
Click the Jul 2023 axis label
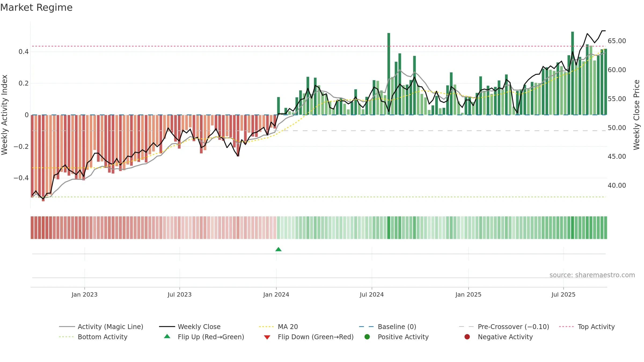(180, 294)
